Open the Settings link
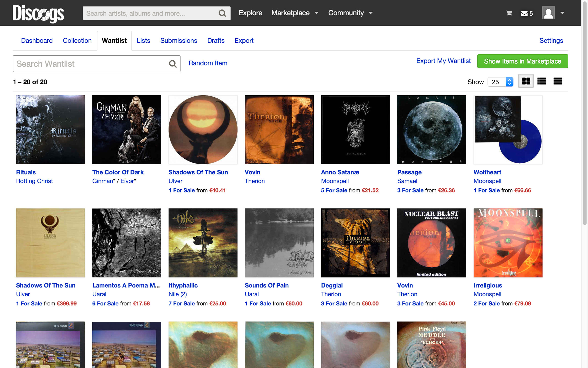This screenshot has height=368, width=588. [551, 40]
